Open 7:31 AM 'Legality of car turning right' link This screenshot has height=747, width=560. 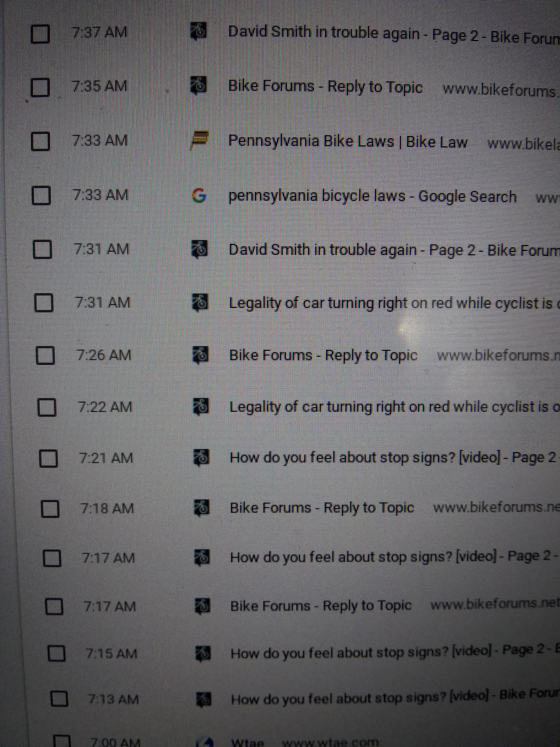point(394,303)
